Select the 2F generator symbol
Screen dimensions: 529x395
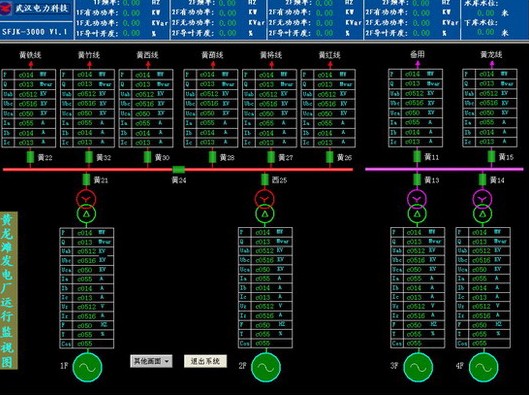pos(266,367)
